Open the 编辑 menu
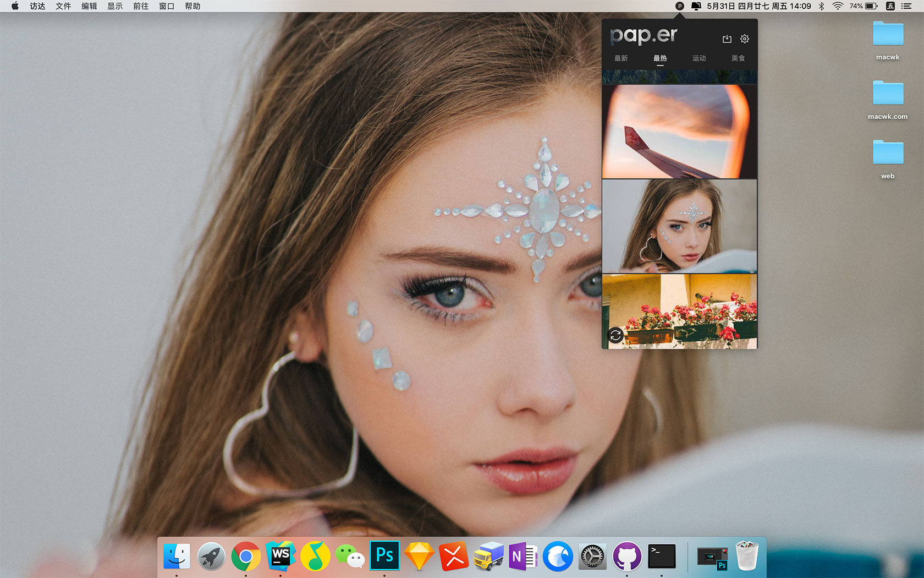Viewport: 924px width, 578px height. (x=89, y=6)
